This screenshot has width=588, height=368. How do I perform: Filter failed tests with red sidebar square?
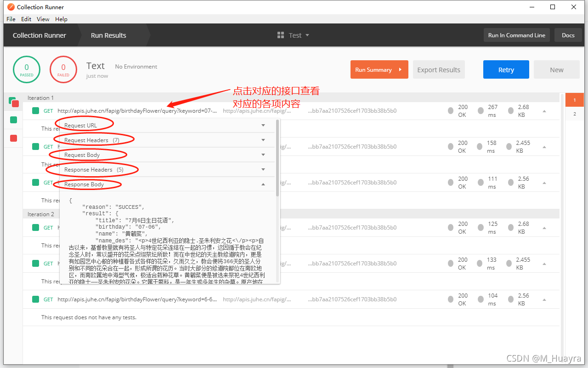pyautogui.click(x=13, y=138)
